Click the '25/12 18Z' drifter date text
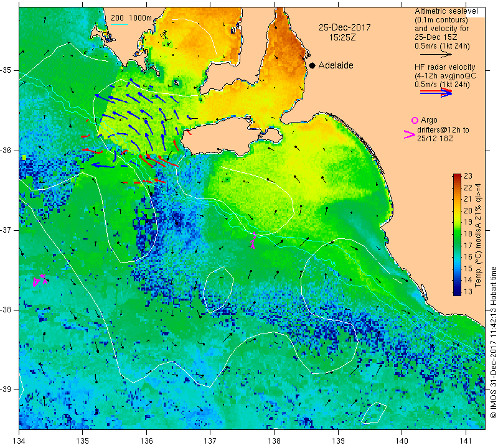This screenshot has width=498, height=448. click(x=435, y=139)
